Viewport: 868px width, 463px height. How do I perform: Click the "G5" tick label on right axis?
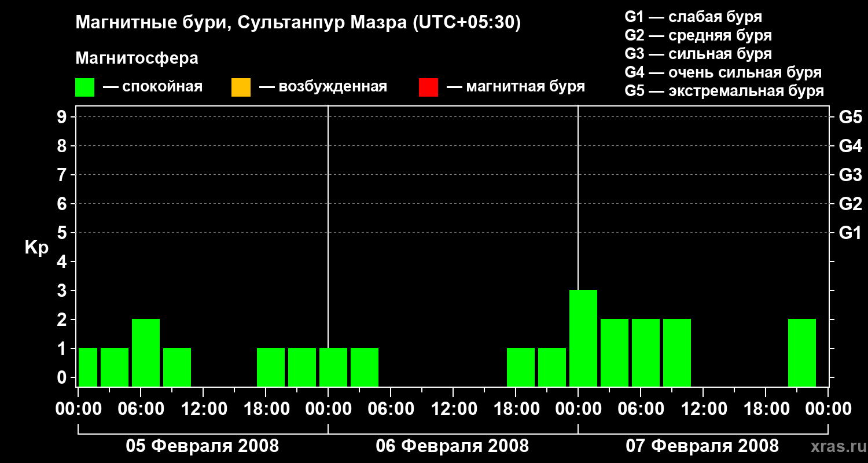(851, 117)
